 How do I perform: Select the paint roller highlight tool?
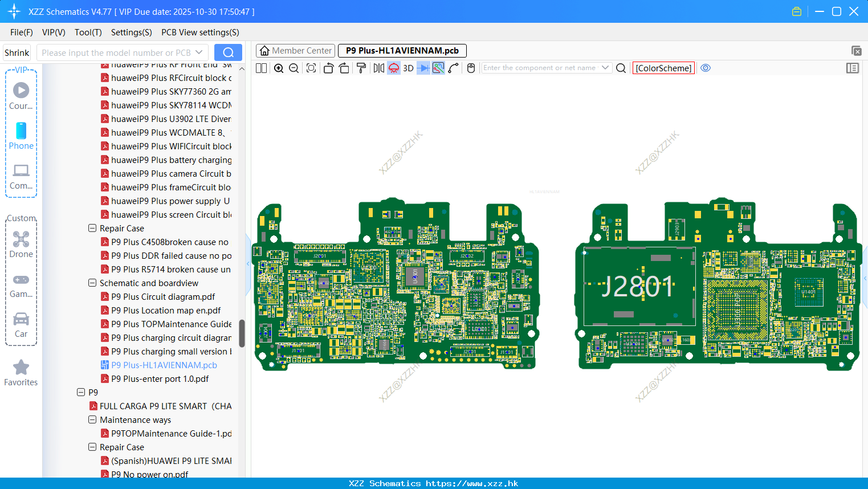tap(361, 68)
